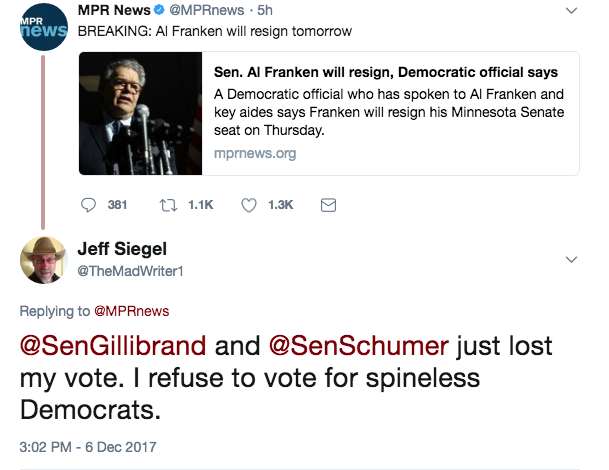
Task: Expand Jeff Siegel's tweet options chevron
Action: tap(571, 259)
